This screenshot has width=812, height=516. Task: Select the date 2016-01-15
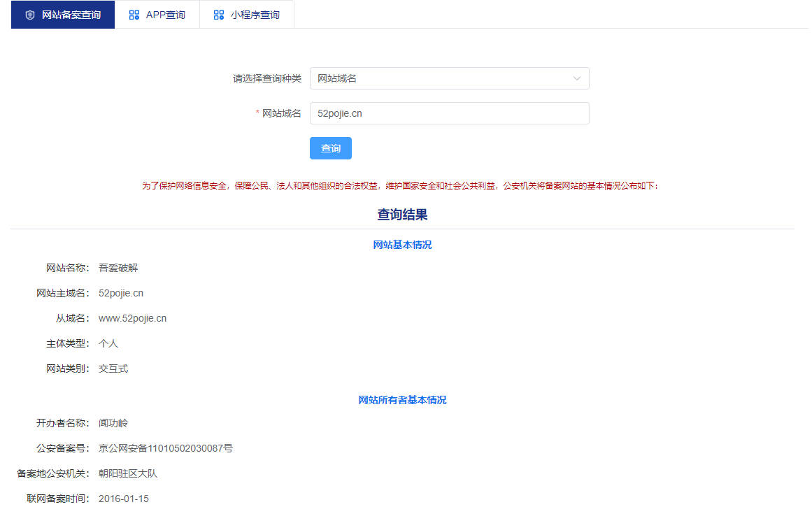124,499
